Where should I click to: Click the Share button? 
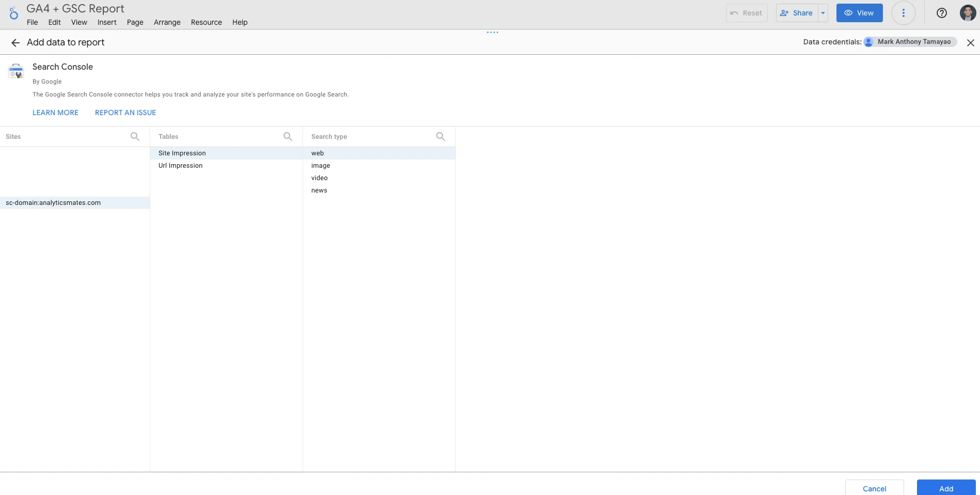coord(797,13)
